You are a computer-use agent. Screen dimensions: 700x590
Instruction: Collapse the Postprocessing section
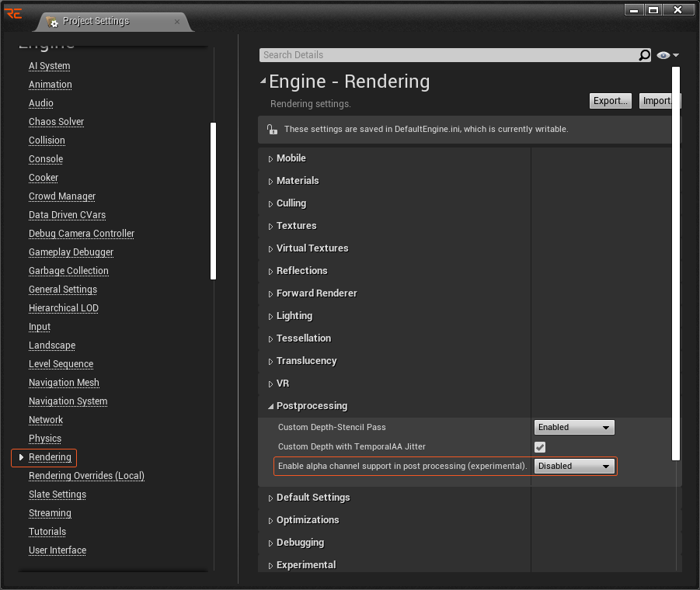tap(271, 406)
